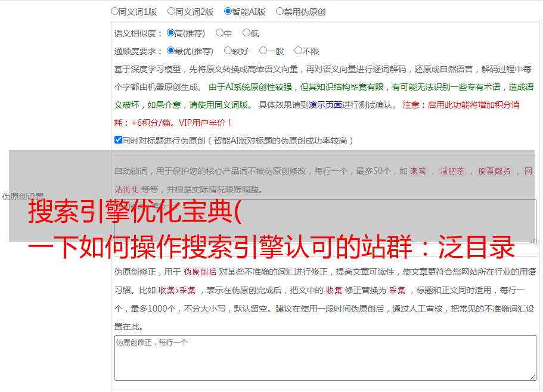Set 通顺度要求 to 一般
543x392 pixels.
coord(263,51)
